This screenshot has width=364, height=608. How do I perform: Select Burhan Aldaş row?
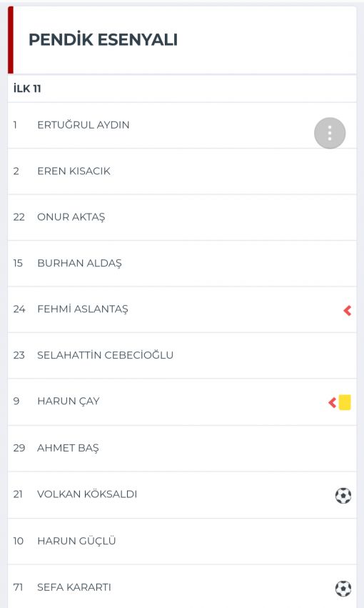pos(182,264)
